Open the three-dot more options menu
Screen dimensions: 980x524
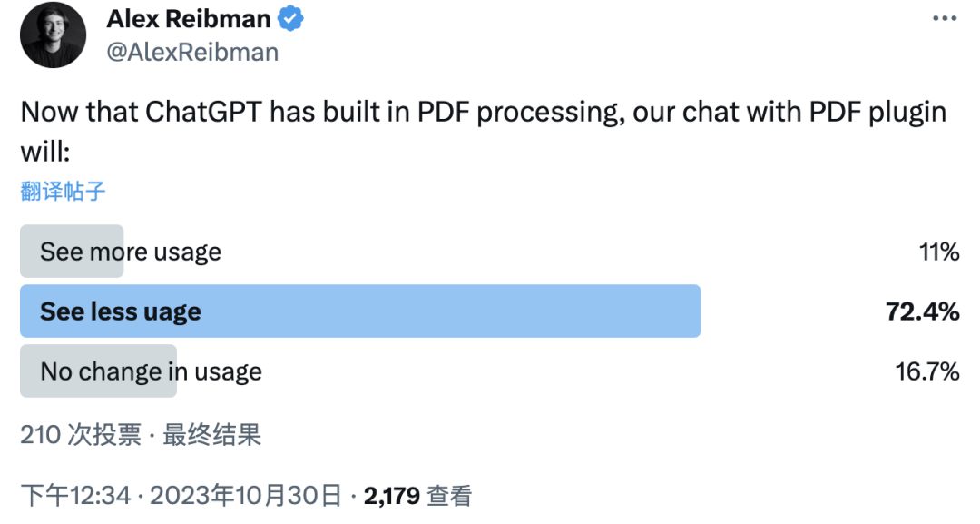(945, 18)
